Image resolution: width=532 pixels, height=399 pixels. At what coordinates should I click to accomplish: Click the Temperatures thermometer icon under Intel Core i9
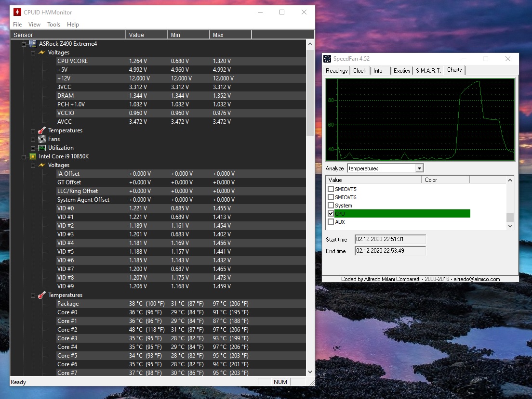coord(42,295)
